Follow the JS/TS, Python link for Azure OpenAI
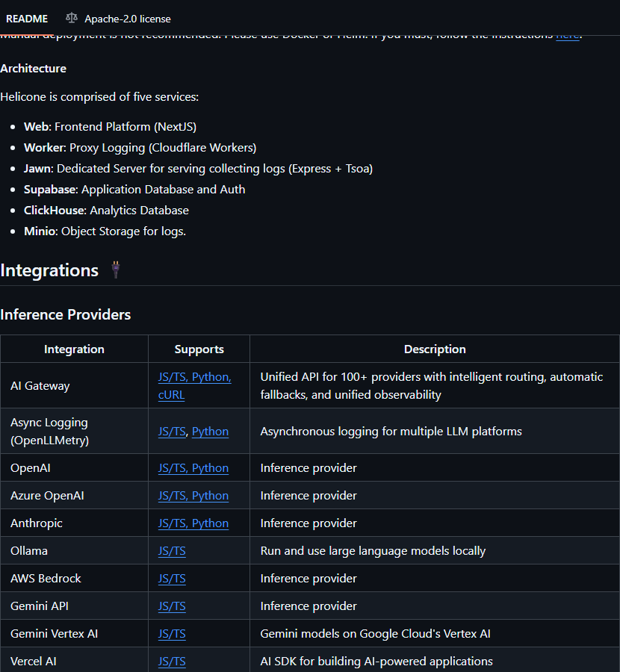The height and width of the screenshot is (672, 620). click(x=193, y=496)
